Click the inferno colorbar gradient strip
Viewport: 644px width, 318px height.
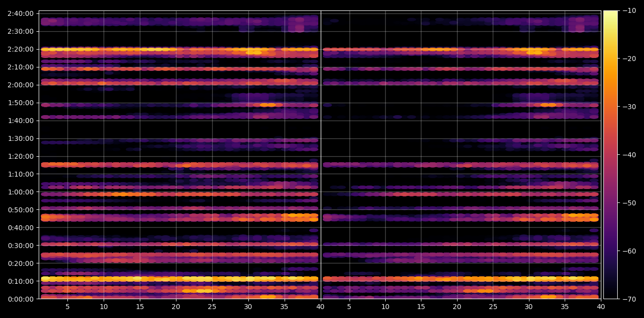pyautogui.click(x=610, y=155)
